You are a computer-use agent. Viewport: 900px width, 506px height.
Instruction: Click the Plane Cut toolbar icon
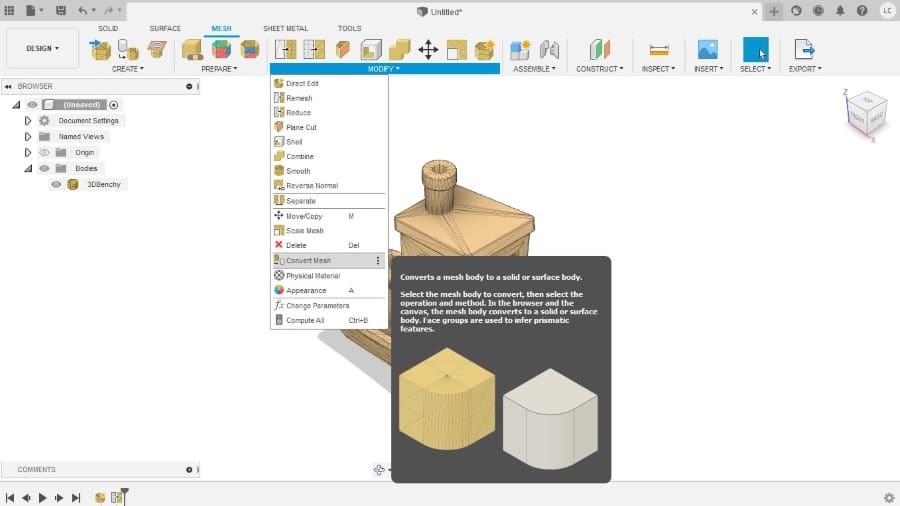click(x=343, y=49)
